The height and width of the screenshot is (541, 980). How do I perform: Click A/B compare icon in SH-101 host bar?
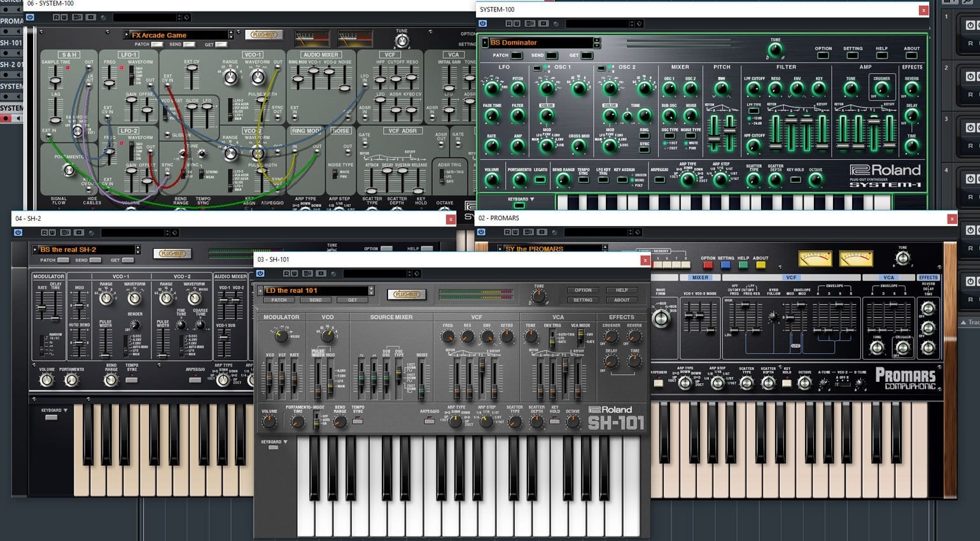(x=309, y=274)
